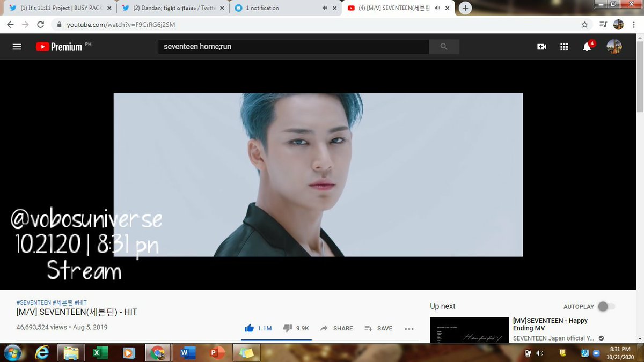Image resolution: width=644 pixels, height=362 pixels.
Task: Open the YouTube apps grid
Action: (564, 47)
